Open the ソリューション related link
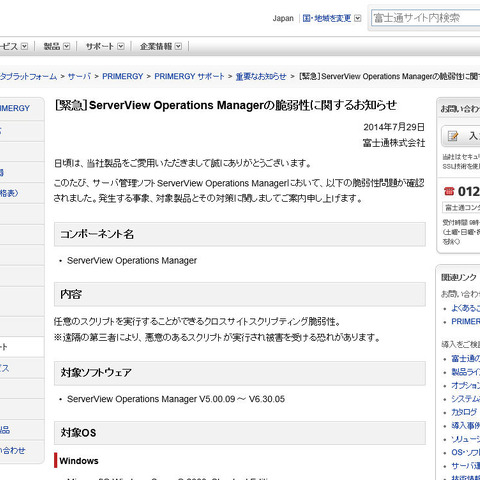Viewport: 480px width, 480px height. pos(466,439)
